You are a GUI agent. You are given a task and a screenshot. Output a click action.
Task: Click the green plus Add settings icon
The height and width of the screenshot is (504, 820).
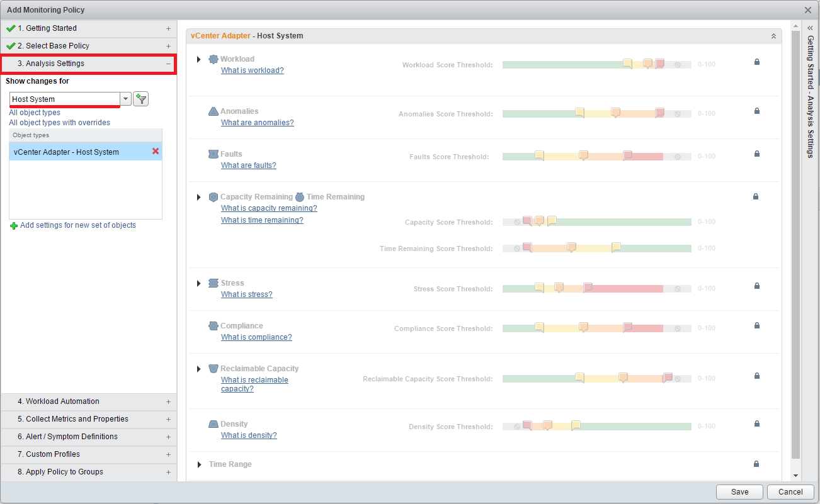[14, 226]
